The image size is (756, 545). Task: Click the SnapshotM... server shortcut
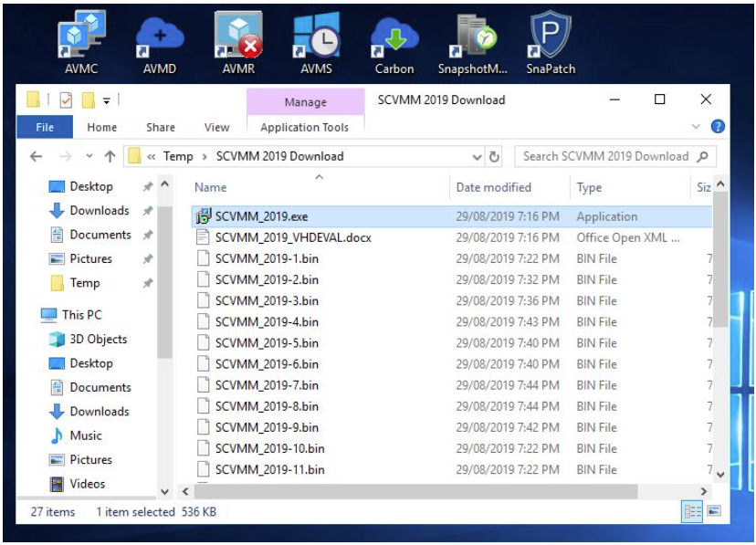coord(473,44)
